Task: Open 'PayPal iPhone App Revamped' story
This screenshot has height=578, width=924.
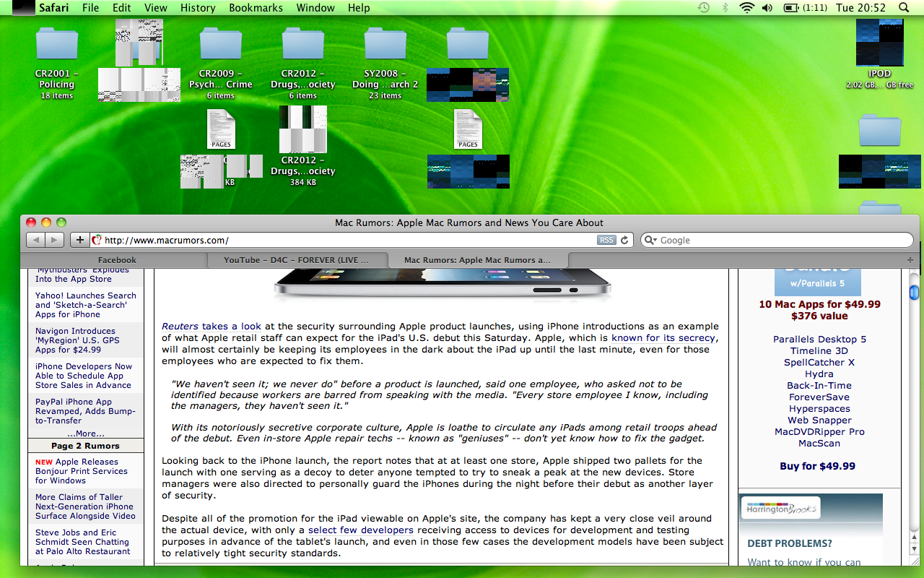Action: point(85,411)
